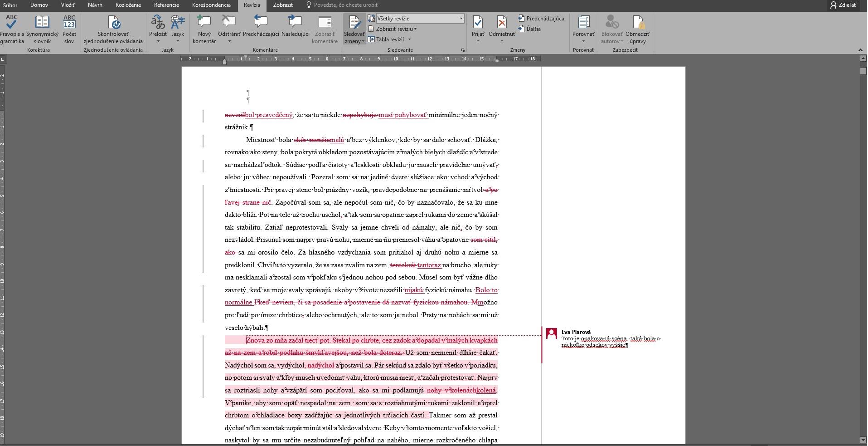Run Pravopis a gramatika spelling check
Viewport: 868px width, 446px height.
[12, 29]
